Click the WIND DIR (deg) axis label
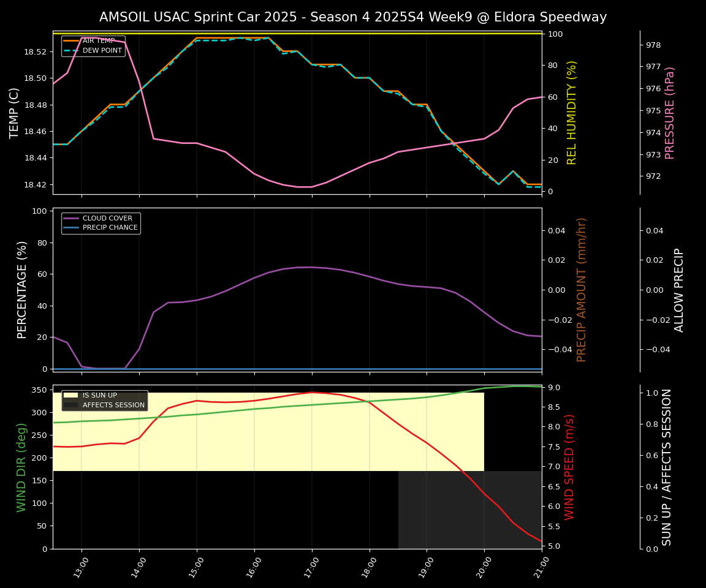The image size is (706, 588). [22, 467]
